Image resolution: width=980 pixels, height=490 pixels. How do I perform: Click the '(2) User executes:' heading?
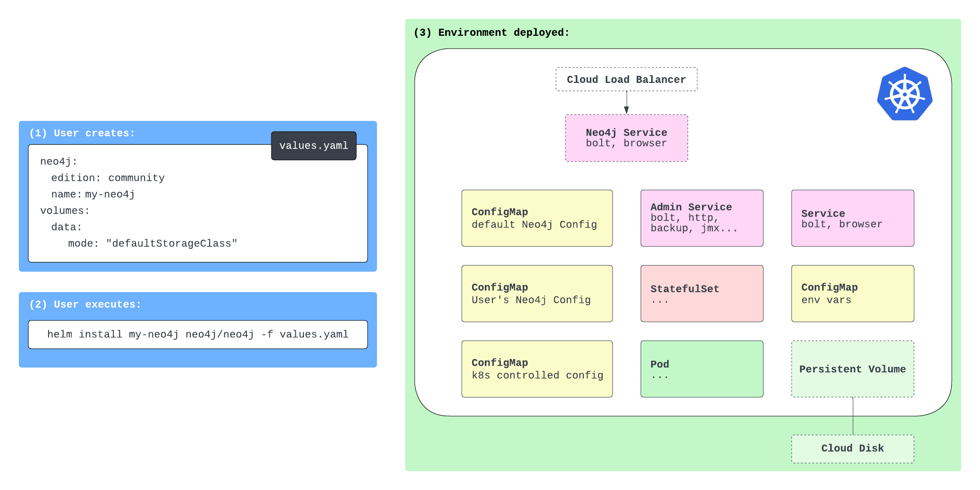point(85,305)
